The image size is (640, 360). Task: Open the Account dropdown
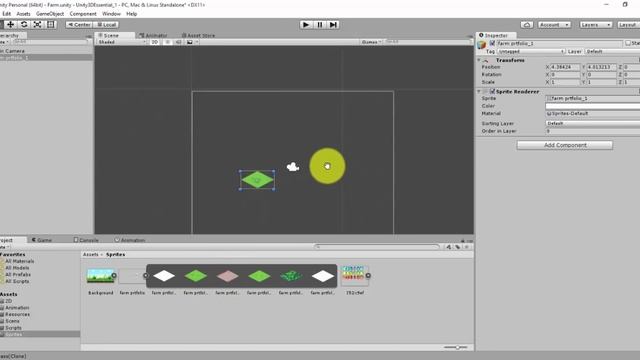click(x=554, y=25)
